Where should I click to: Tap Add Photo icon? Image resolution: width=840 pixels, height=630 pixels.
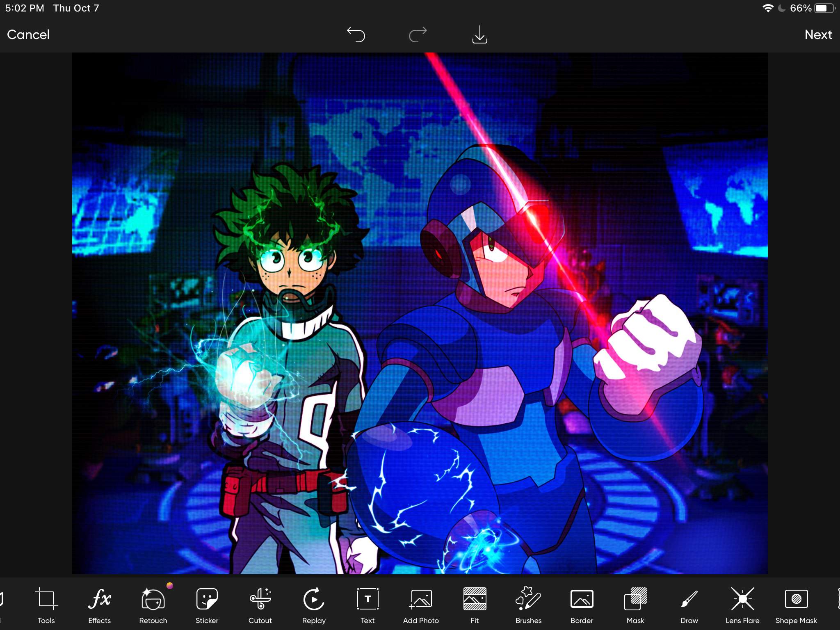[x=421, y=605]
